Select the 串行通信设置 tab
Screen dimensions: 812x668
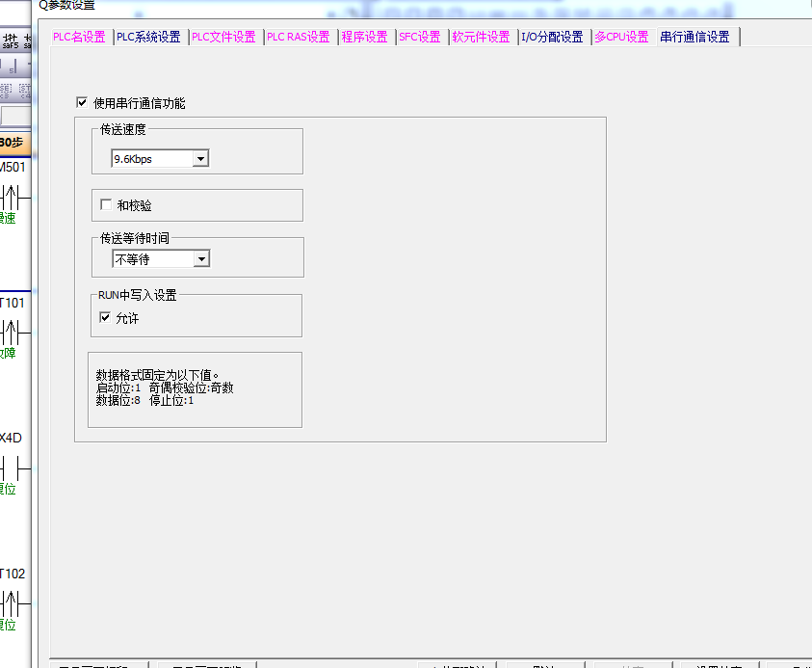(694, 38)
